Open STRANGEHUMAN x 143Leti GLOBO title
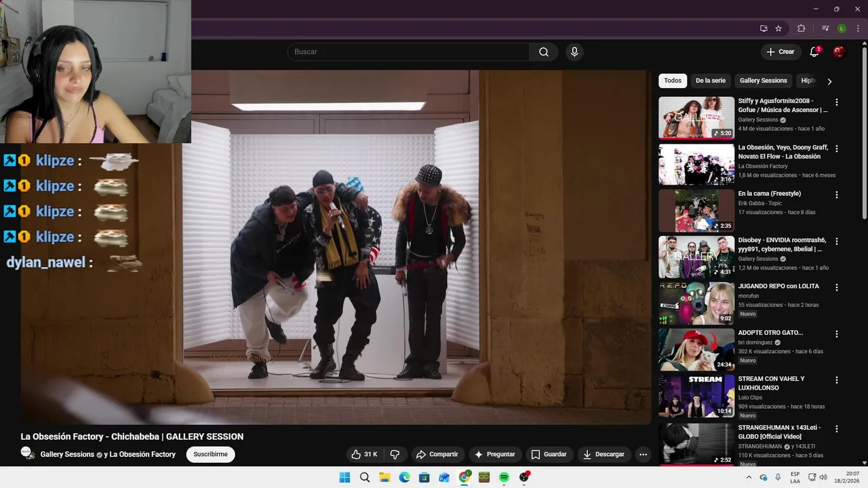The height and width of the screenshot is (488, 868). coord(780,432)
